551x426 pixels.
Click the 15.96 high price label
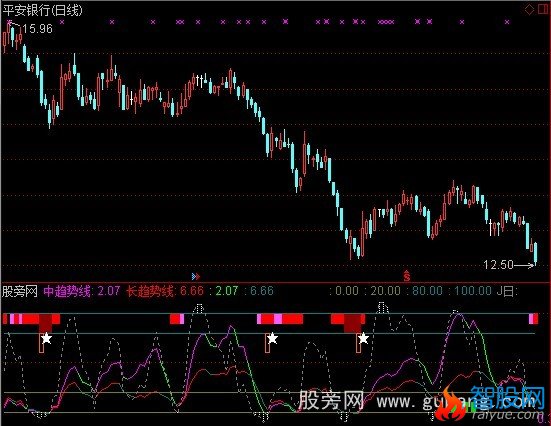38,29
